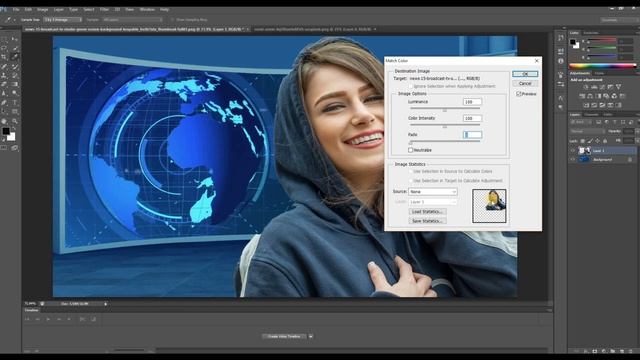Add a Hue/Saturation adjustment
The width and height of the screenshot is (640, 360).
click(582, 96)
